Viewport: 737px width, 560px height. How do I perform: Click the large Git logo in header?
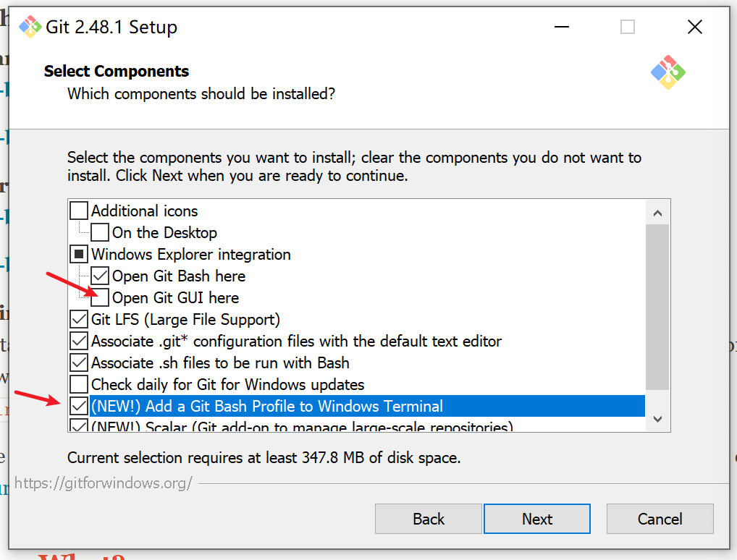tap(668, 72)
